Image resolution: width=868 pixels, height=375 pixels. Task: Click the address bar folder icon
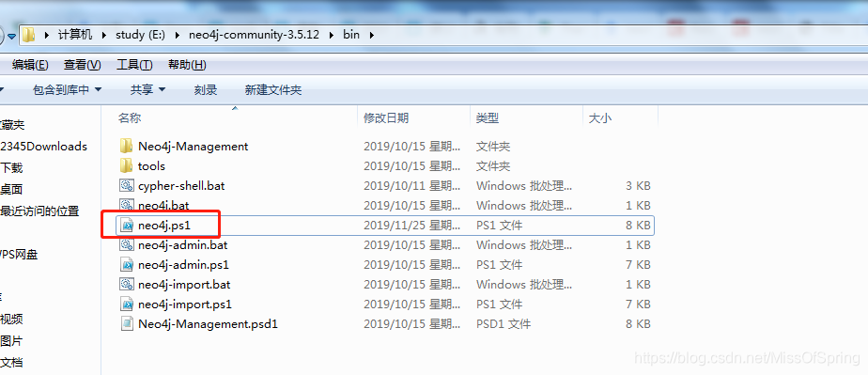[x=29, y=35]
